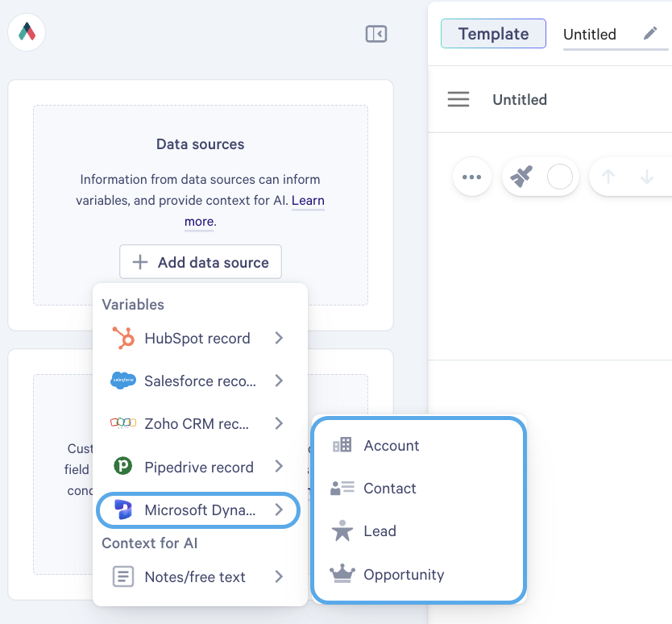Click the Account building icon
Screen dimensions: 672x624
point(342,445)
